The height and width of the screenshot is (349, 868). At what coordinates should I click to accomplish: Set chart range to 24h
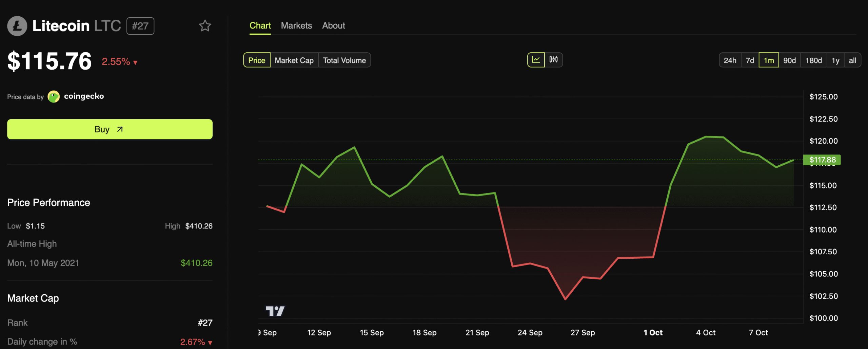pos(730,60)
